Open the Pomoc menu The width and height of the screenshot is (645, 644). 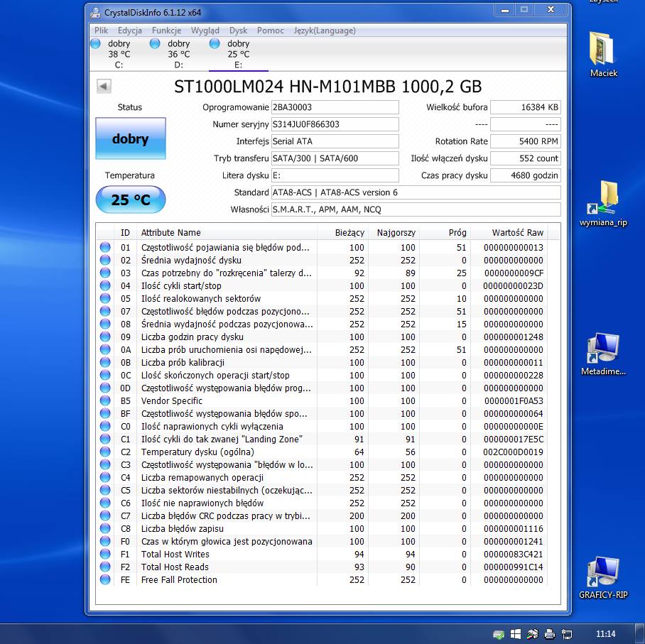[270, 31]
